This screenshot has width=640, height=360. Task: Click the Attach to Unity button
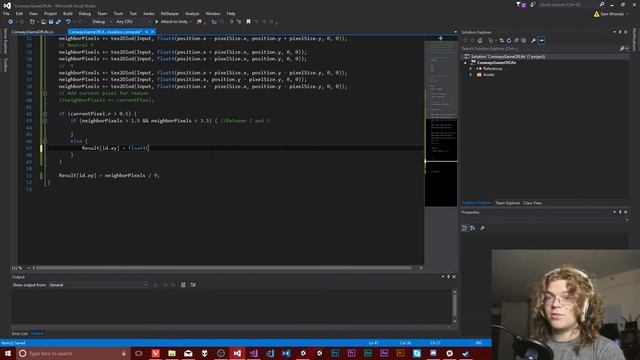[171, 22]
